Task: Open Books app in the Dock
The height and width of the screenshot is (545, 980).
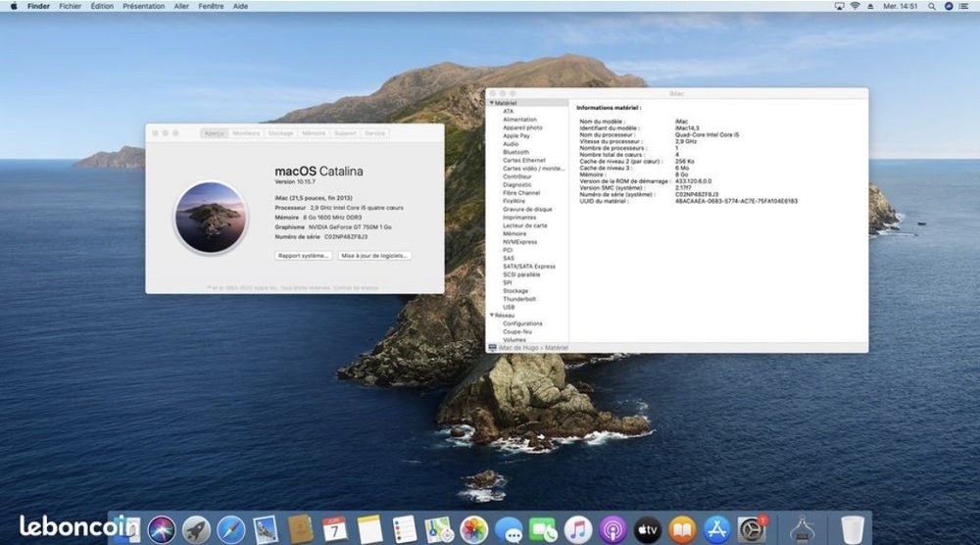Action: tap(682, 530)
